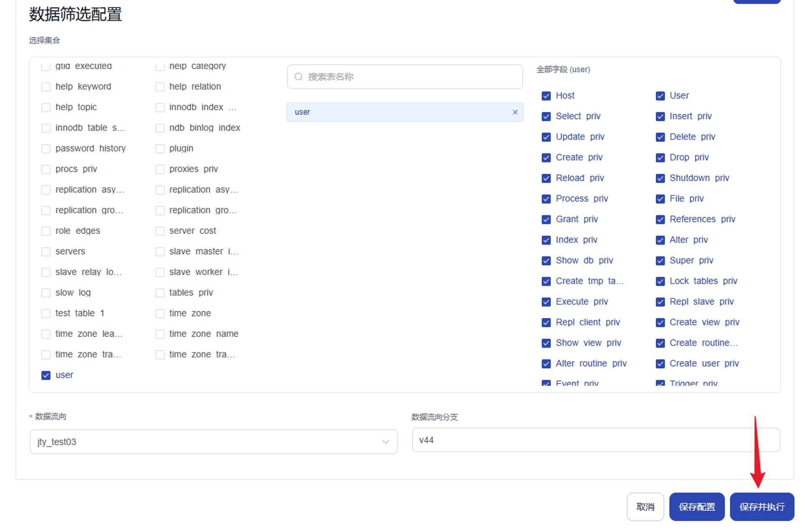Toggle Create user priv checkbox
The height and width of the screenshot is (532, 805).
(660, 364)
